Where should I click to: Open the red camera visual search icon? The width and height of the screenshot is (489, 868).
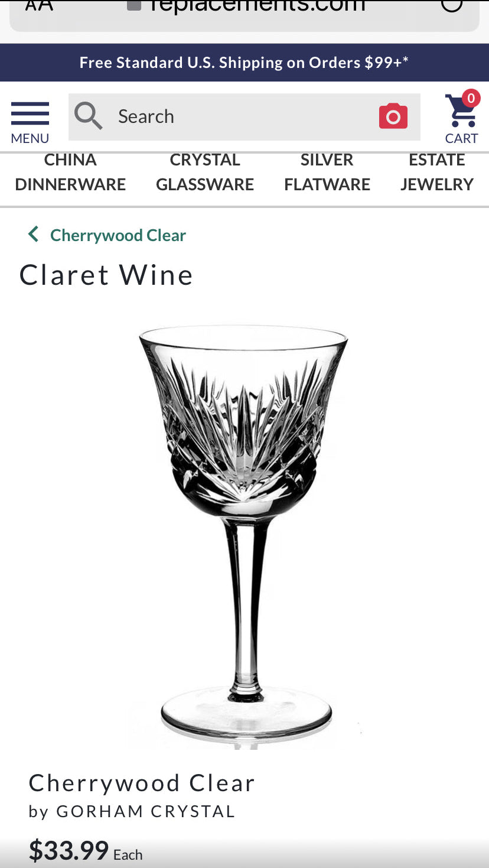pos(393,116)
